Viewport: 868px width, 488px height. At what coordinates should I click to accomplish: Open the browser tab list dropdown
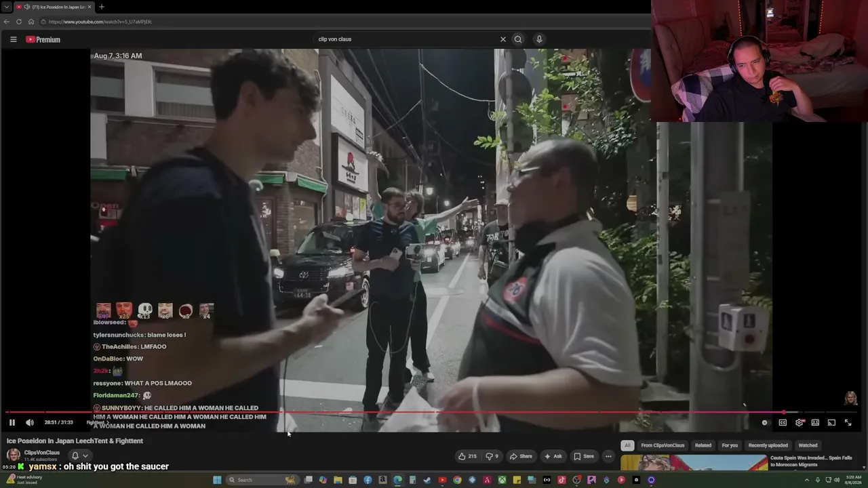[x=6, y=7]
